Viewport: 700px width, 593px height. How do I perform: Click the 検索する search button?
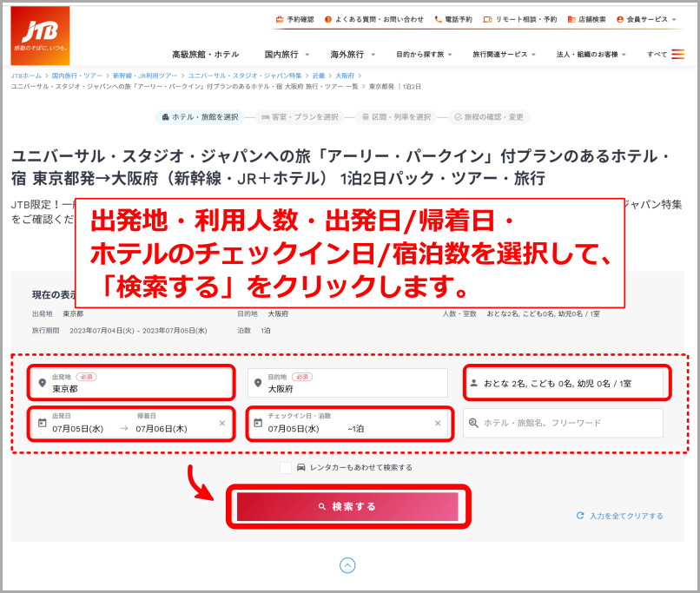click(347, 506)
